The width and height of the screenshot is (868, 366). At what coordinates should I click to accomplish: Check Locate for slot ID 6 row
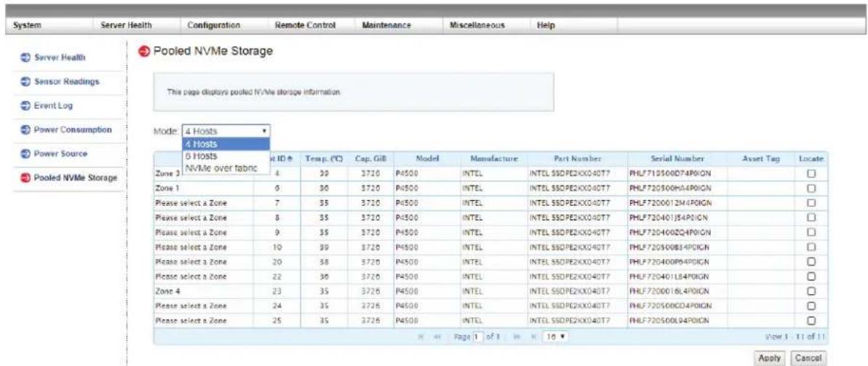[x=811, y=188]
